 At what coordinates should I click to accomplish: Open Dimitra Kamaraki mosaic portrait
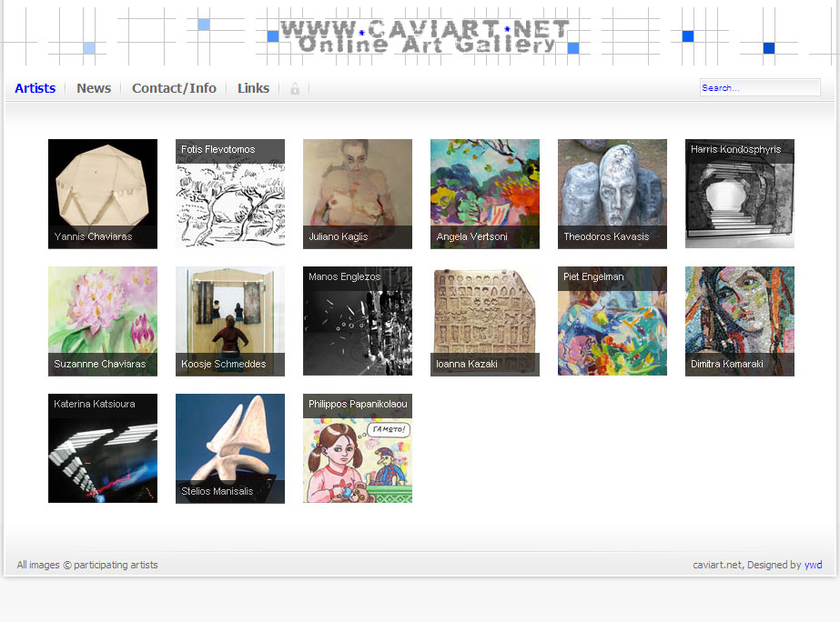coord(740,321)
